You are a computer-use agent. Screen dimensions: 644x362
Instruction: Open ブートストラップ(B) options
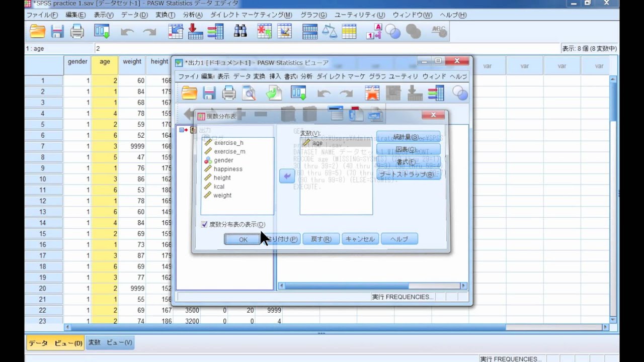pyautogui.click(x=408, y=174)
